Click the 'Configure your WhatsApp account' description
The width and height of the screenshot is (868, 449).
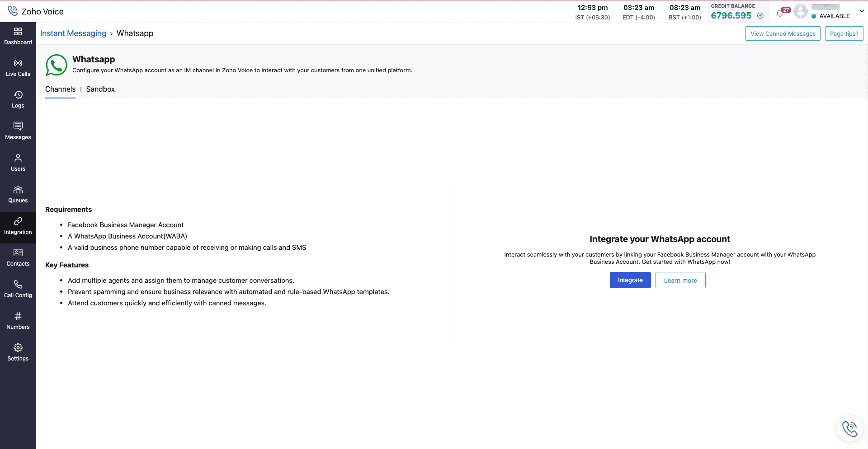[242, 70]
